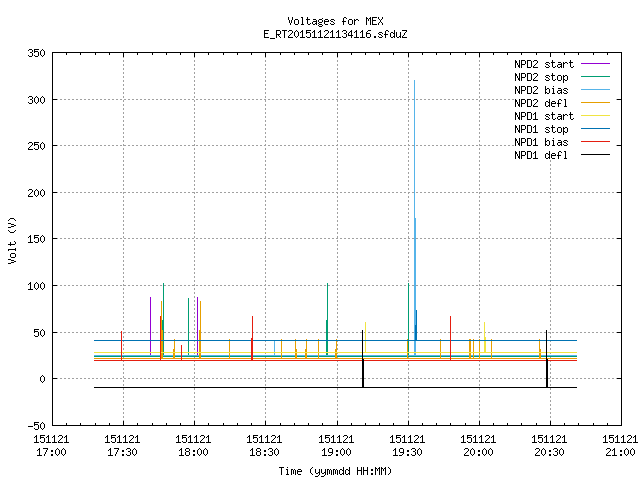
Task: Click the y-axis tick value 300
Action: (x=36, y=100)
